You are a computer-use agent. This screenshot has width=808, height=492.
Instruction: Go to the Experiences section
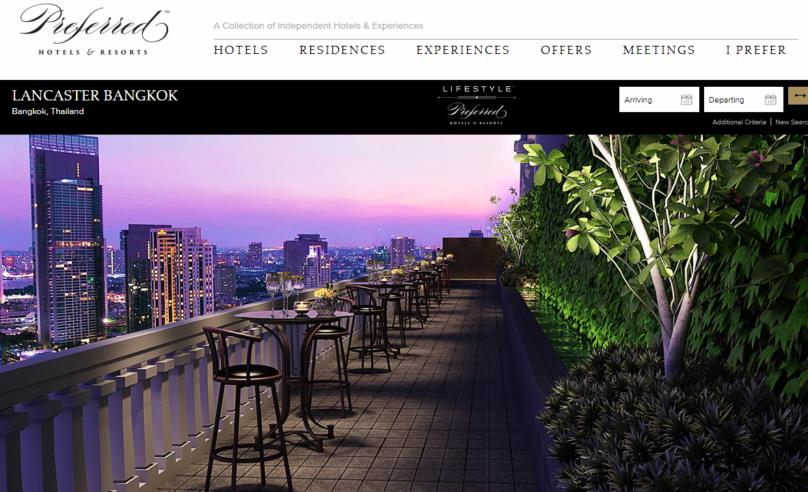463,50
